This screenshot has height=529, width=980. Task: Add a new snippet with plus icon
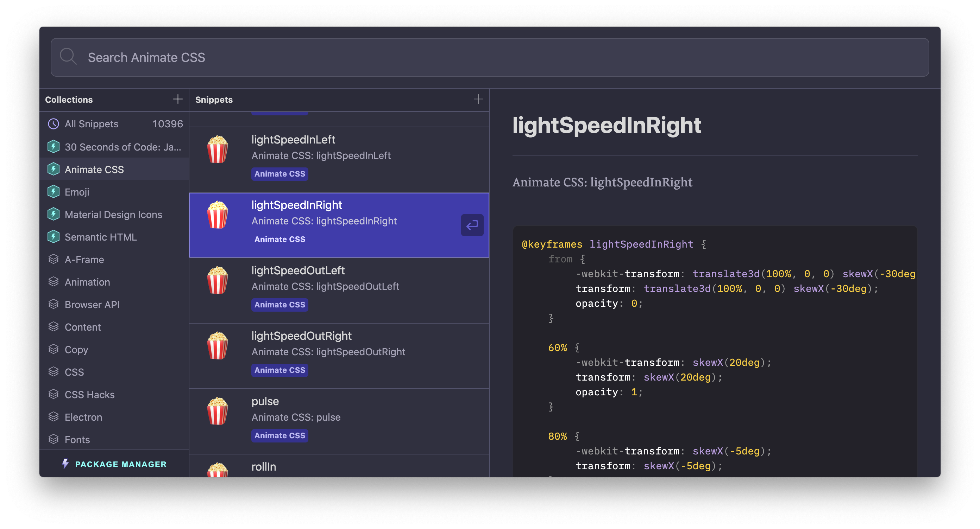(478, 99)
